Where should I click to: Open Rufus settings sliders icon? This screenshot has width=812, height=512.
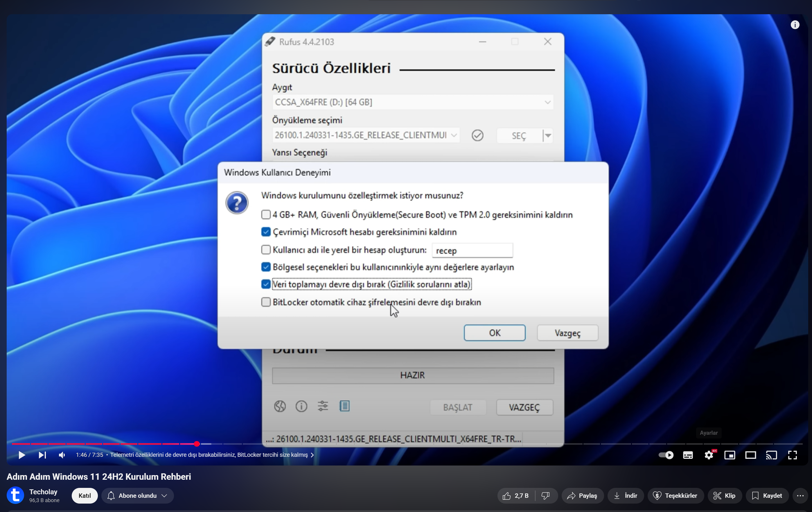point(323,406)
